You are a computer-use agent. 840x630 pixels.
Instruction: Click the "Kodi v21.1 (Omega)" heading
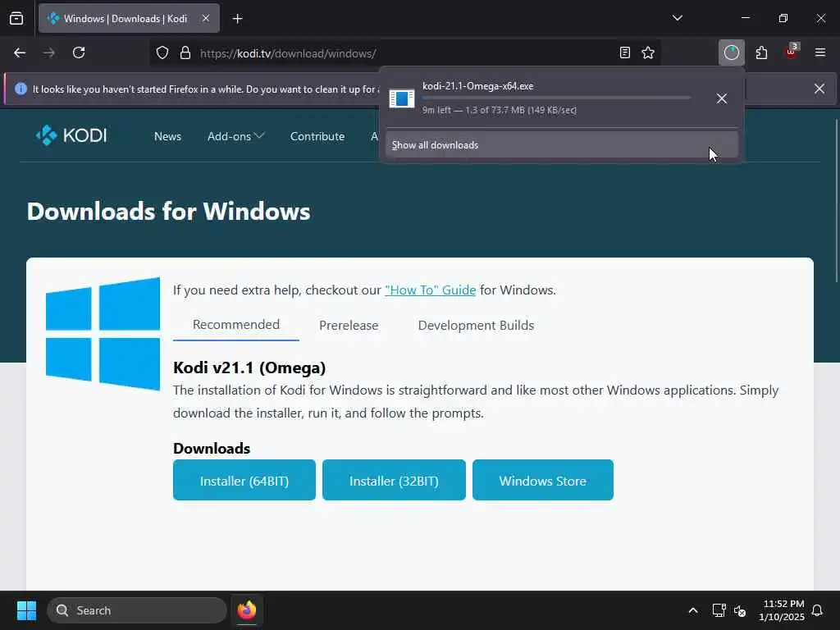point(249,368)
